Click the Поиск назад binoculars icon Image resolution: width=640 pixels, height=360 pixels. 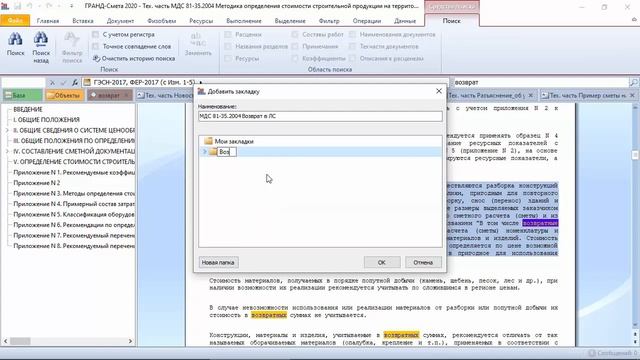(41, 40)
